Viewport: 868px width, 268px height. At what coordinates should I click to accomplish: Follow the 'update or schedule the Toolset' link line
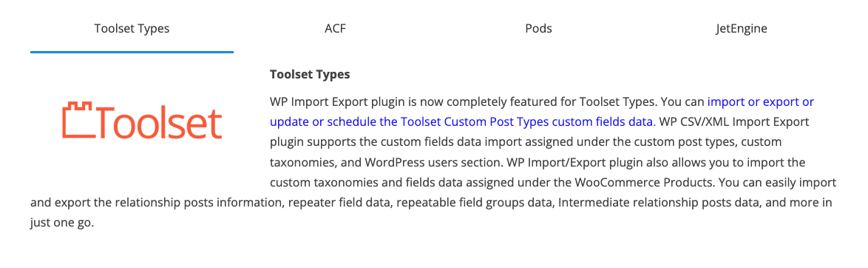(x=463, y=122)
